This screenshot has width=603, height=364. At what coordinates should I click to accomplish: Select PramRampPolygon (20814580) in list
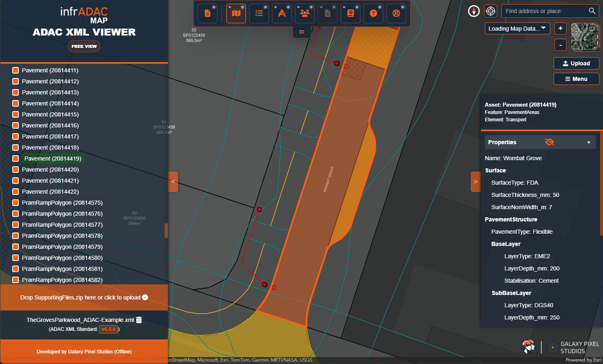coord(62,258)
